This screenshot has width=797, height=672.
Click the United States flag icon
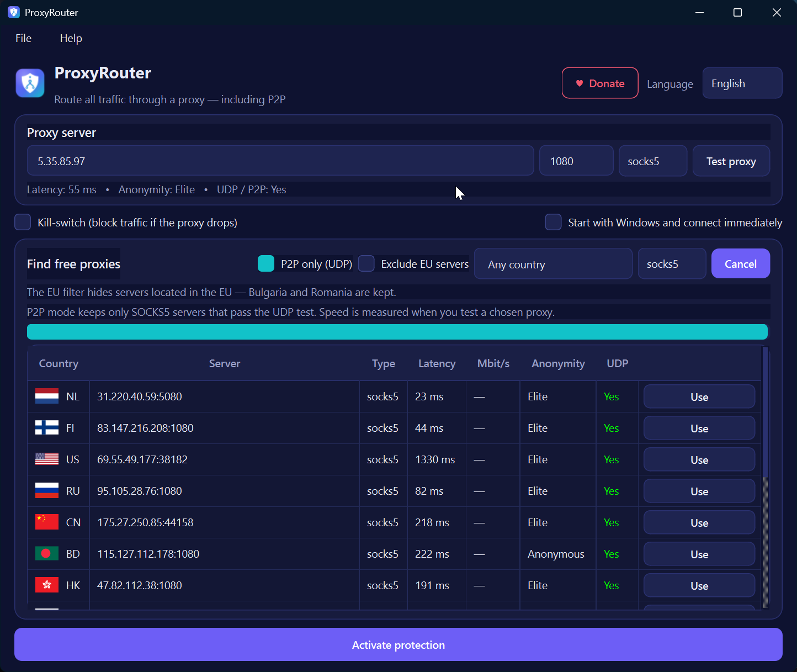pyautogui.click(x=47, y=459)
